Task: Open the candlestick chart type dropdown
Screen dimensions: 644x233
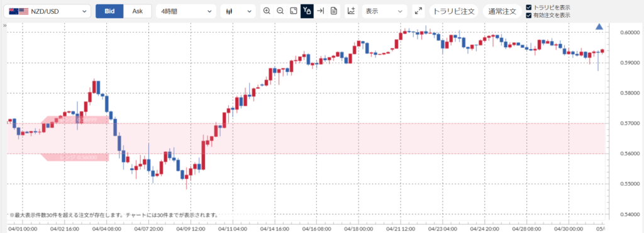Action: click(238, 11)
